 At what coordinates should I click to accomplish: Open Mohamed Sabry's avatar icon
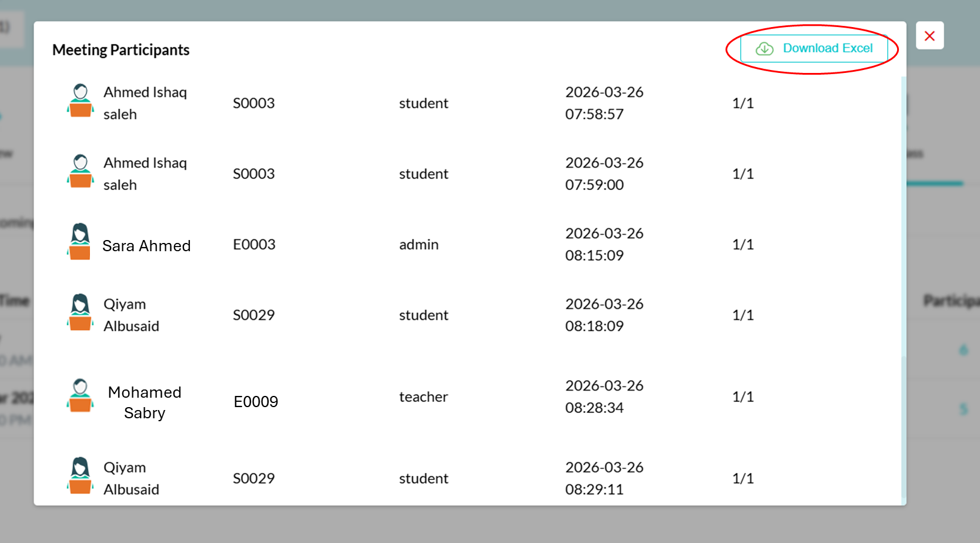click(x=81, y=395)
